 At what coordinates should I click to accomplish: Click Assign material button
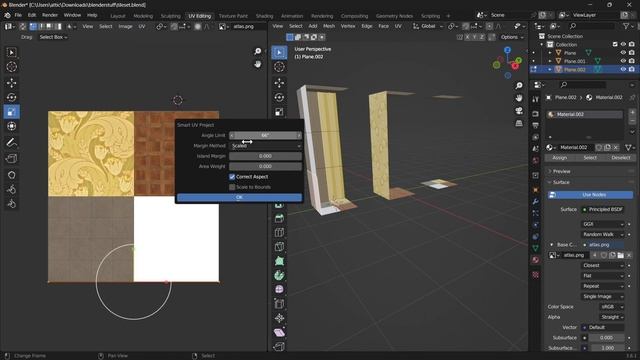tap(560, 158)
